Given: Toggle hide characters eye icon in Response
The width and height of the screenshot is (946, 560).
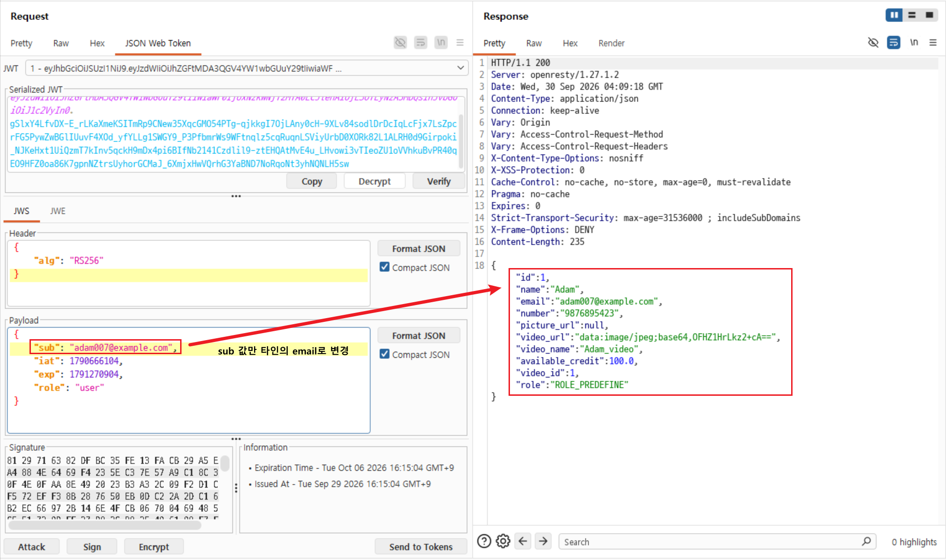Looking at the screenshot, I should click(x=873, y=43).
